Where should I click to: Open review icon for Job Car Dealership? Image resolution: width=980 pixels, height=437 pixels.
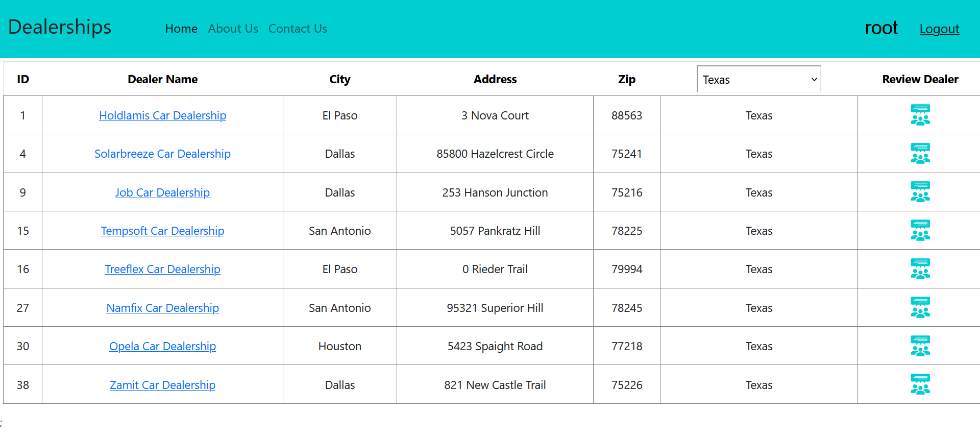click(920, 192)
